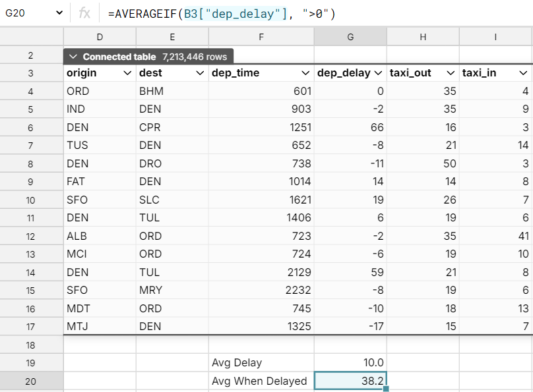Select column header G
The image size is (533, 392).
350,37
